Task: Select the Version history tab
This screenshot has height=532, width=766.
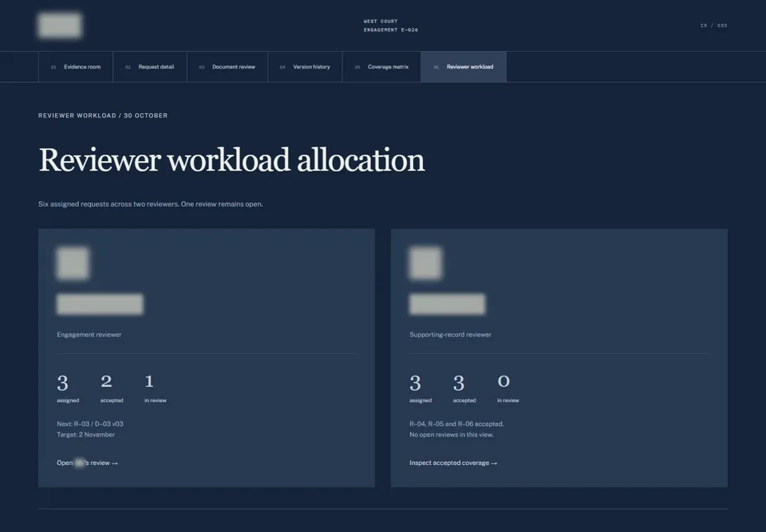Action: (x=305, y=67)
